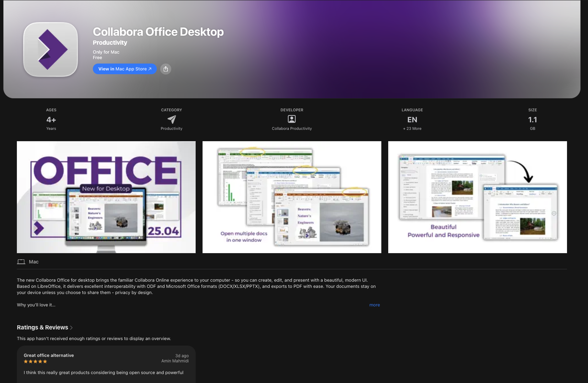
Task: Click the Collabora Office Desktop app icon
Action: (50, 49)
